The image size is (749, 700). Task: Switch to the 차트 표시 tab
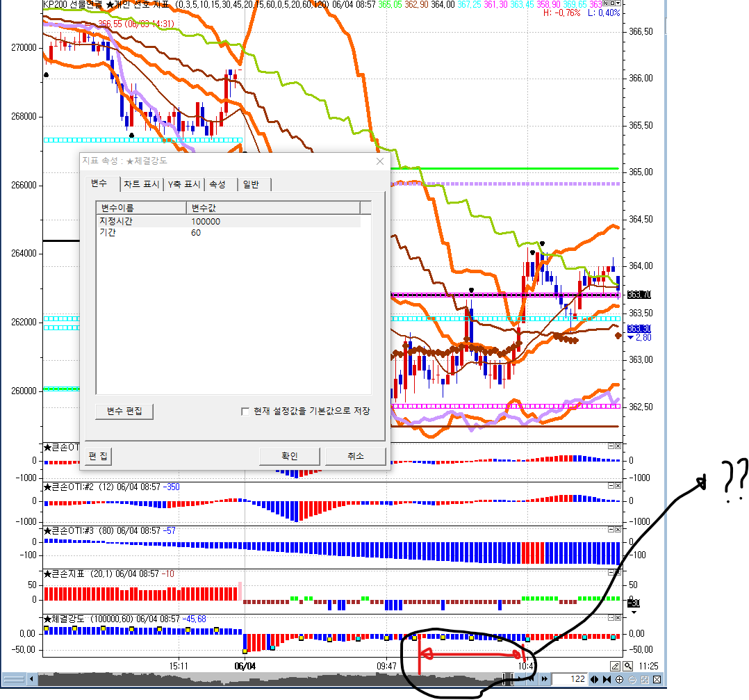[142, 184]
